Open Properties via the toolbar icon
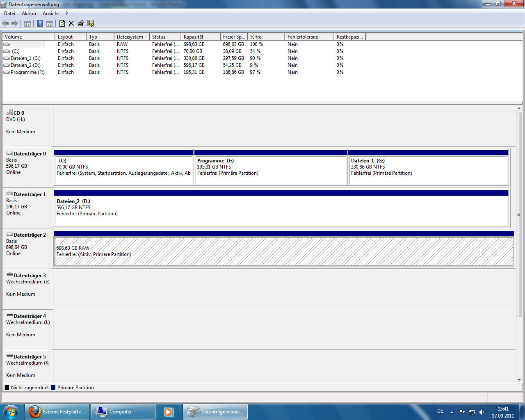Viewport: 525px width, 420px height. coord(81,24)
